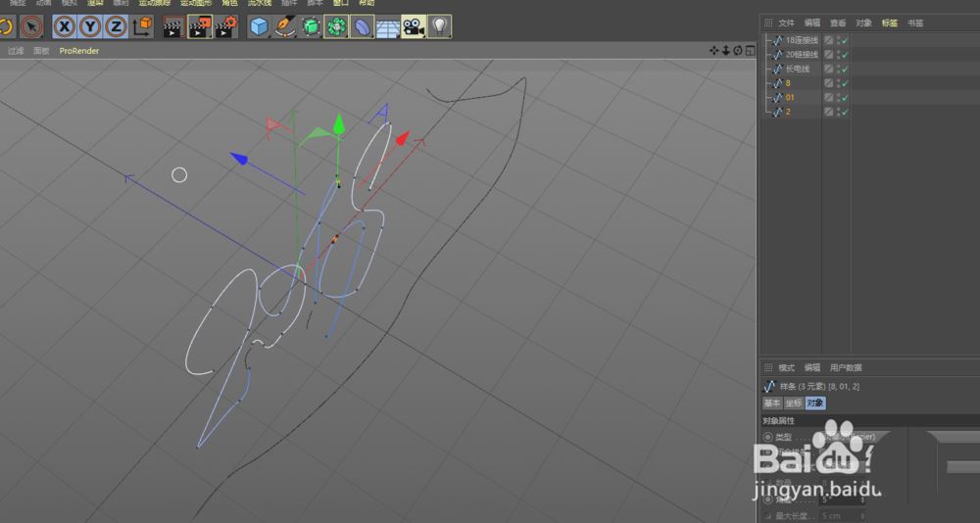Toggle the Z axis lock
The image size is (980, 523).
[x=116, y=26]
